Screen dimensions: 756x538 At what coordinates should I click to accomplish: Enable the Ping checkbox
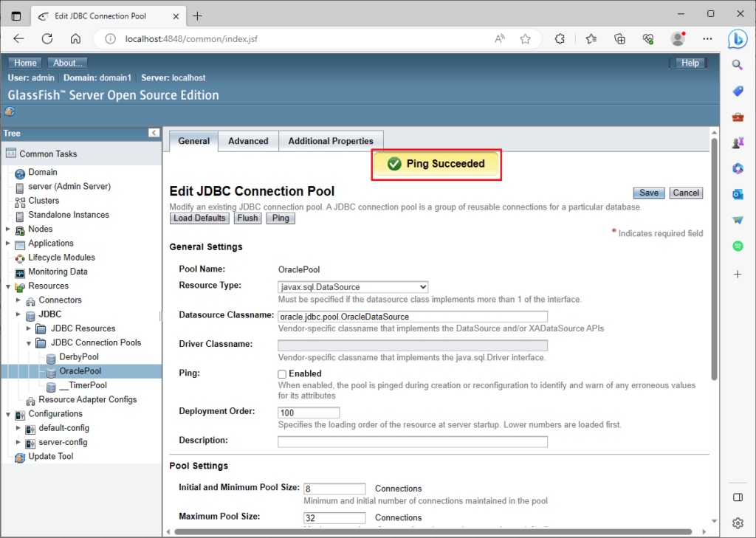tap(282, 374)
